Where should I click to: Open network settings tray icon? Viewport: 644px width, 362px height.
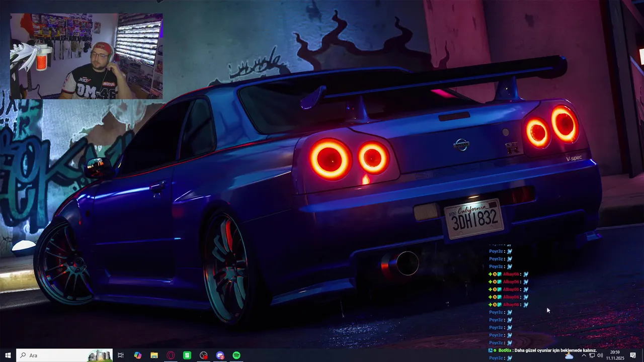592,355
